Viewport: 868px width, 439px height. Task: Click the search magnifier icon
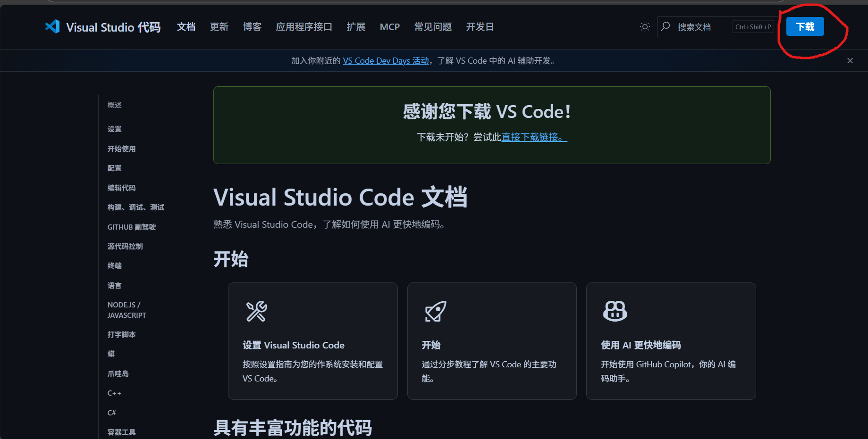pyautogui.click(x=666, y=26)
